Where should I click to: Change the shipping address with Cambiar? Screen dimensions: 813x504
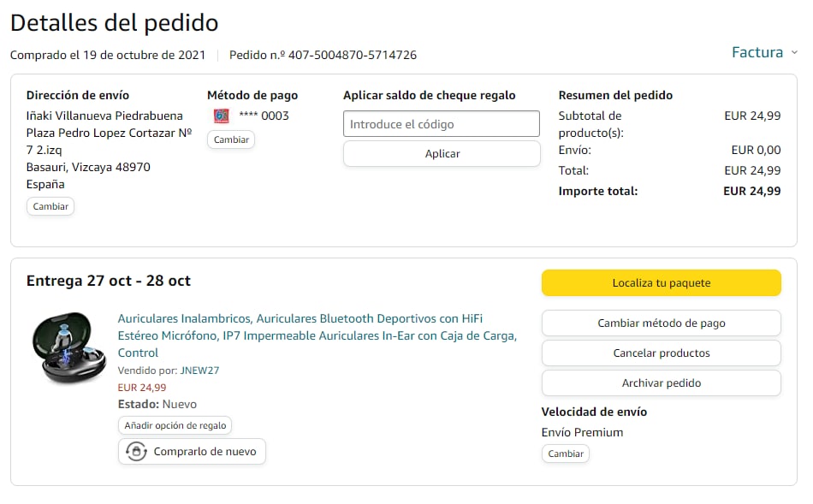tap(50, 206)
